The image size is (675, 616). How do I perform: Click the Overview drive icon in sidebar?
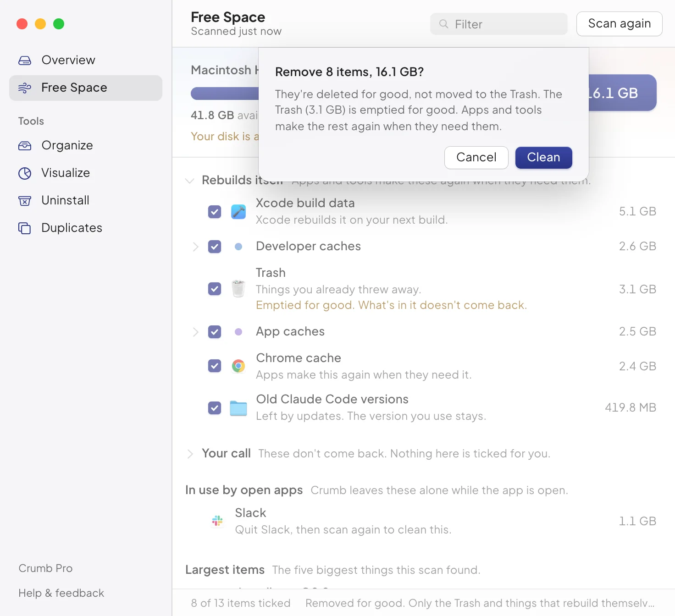[25, 60]
